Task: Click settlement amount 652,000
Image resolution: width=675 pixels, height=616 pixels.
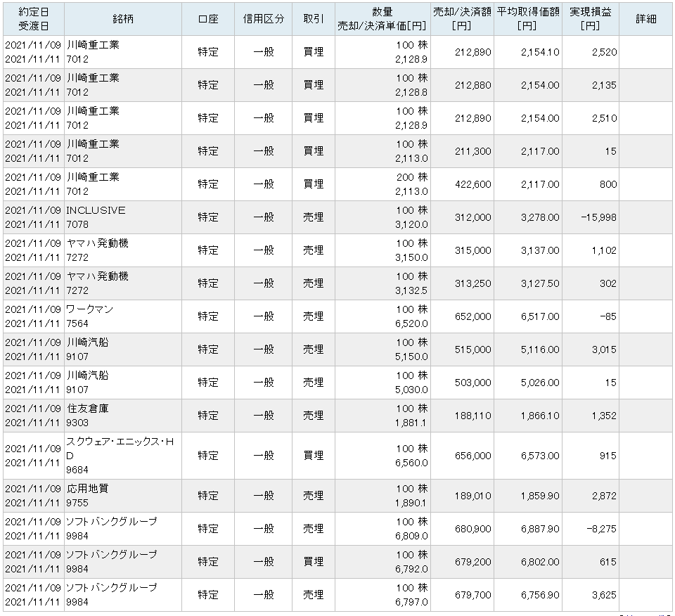Action: point(472,316)
